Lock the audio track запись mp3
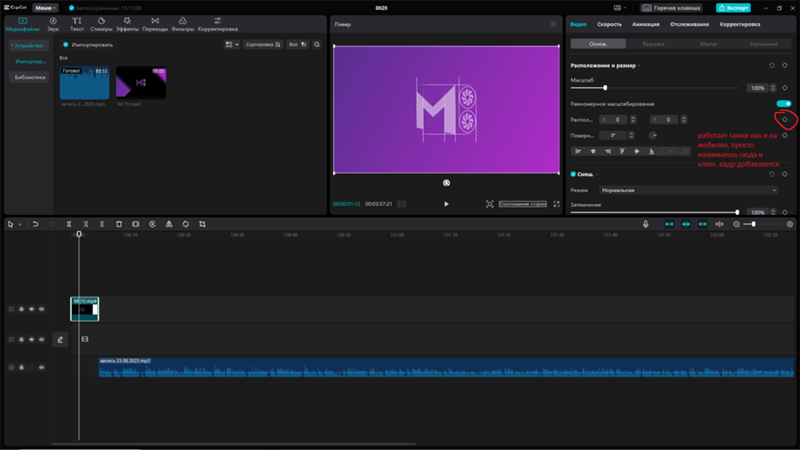This screenshot has width=800, height=450. click(x=21, y=367)
